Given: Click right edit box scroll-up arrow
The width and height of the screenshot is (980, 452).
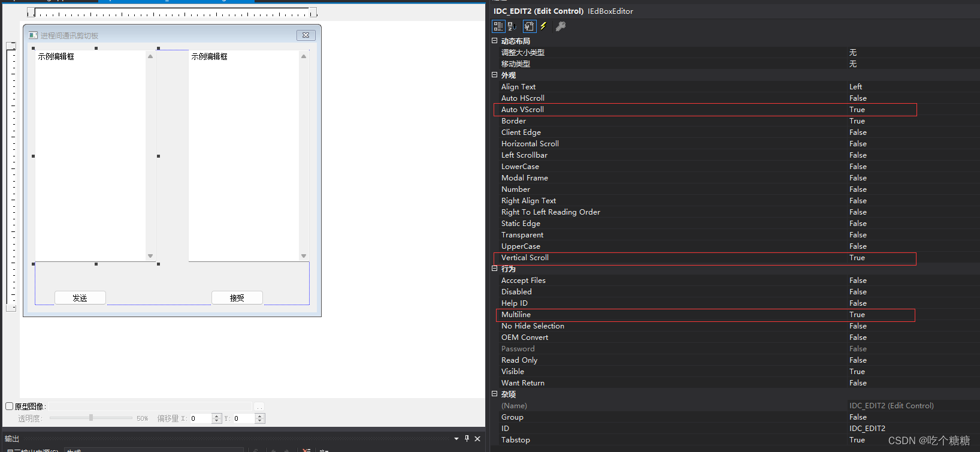Looking at the screenshot, I should (304, 56).
